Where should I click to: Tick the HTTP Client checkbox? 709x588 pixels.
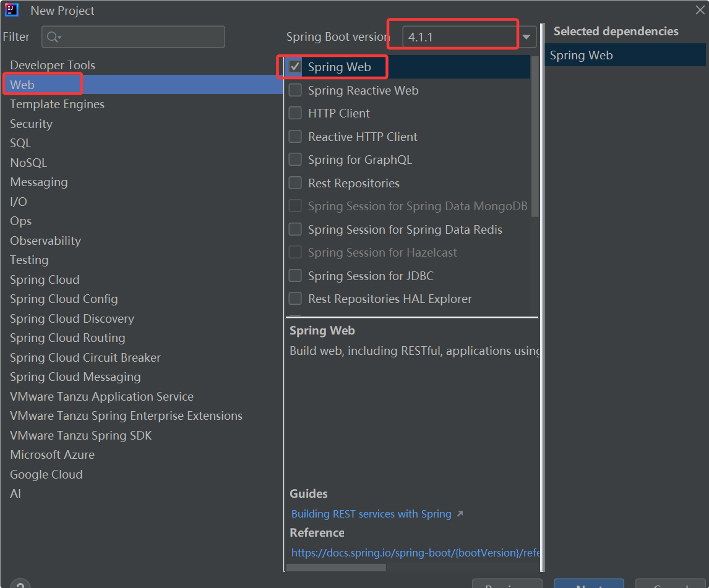click(295, 113)
